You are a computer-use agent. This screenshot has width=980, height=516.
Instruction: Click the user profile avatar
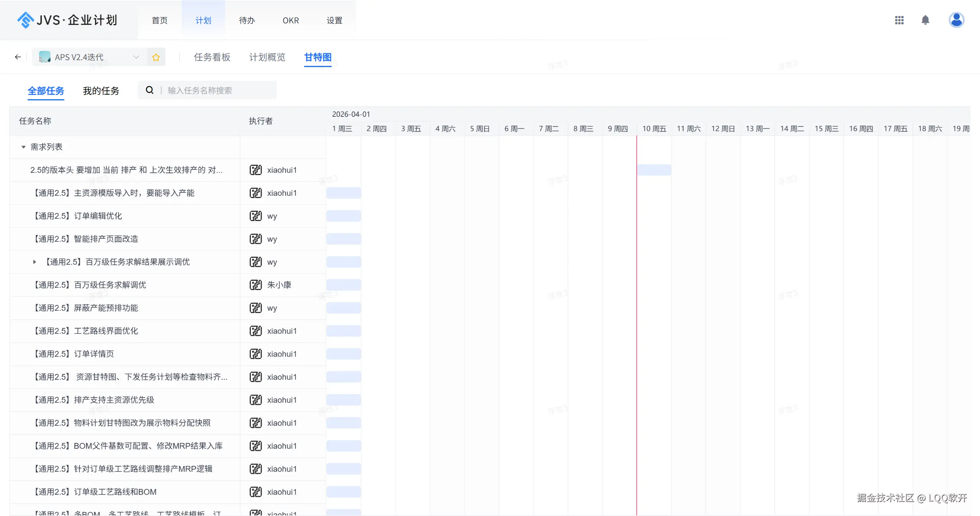956,20
